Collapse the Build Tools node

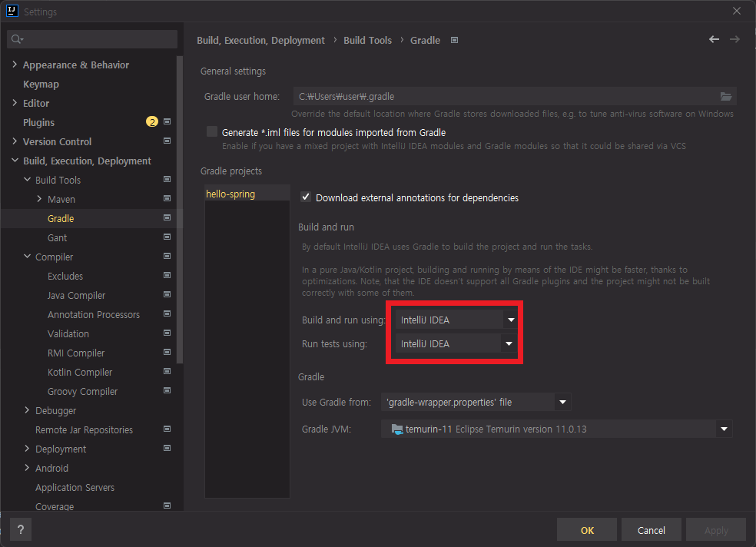(x=27, y=179)
